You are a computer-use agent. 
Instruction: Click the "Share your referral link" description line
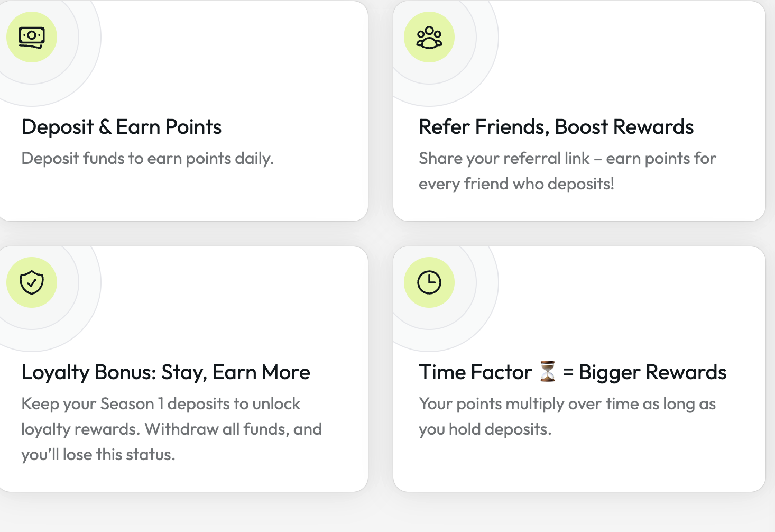tap(567, 159)
